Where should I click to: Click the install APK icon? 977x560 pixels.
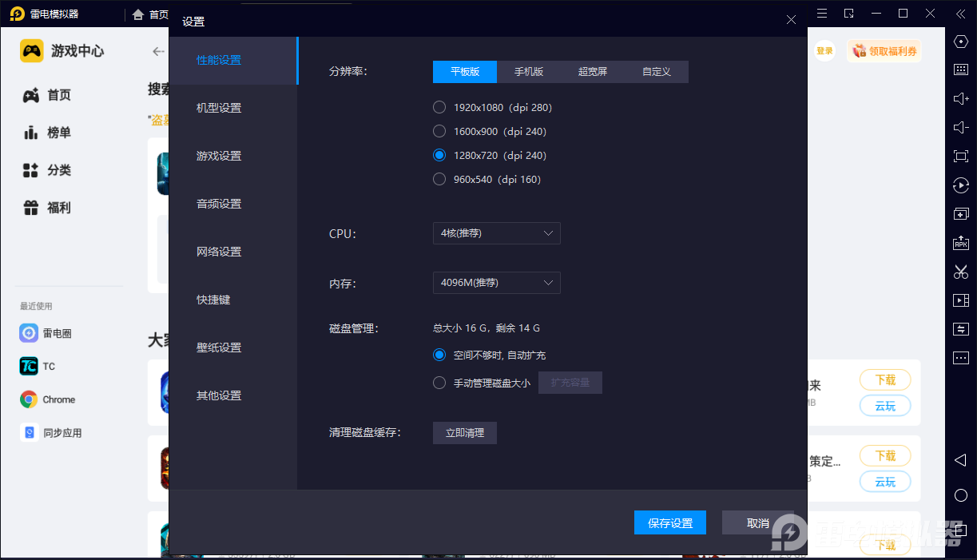pos(961,242)
